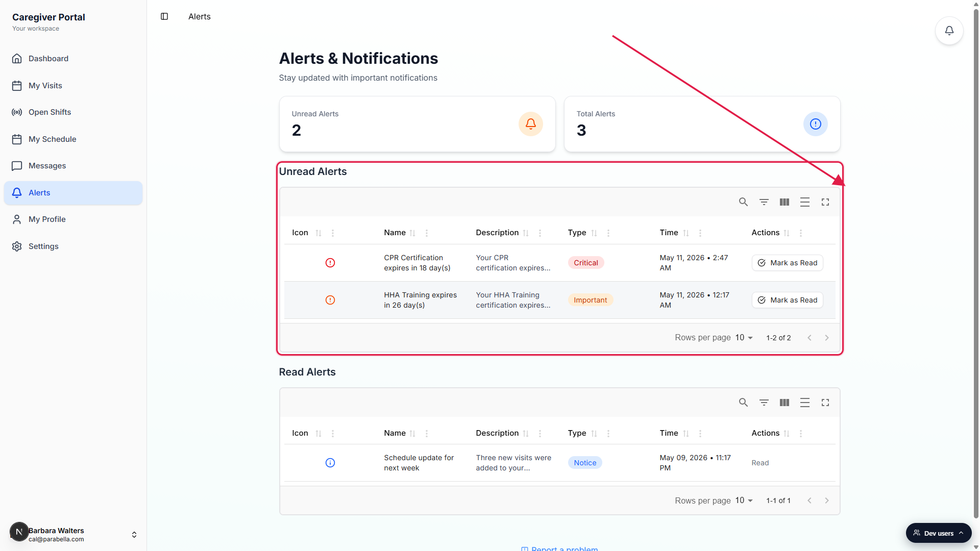Go to Dashboard in sidebar
This screenshot has width=980, height=551.
tap(73, 59)
